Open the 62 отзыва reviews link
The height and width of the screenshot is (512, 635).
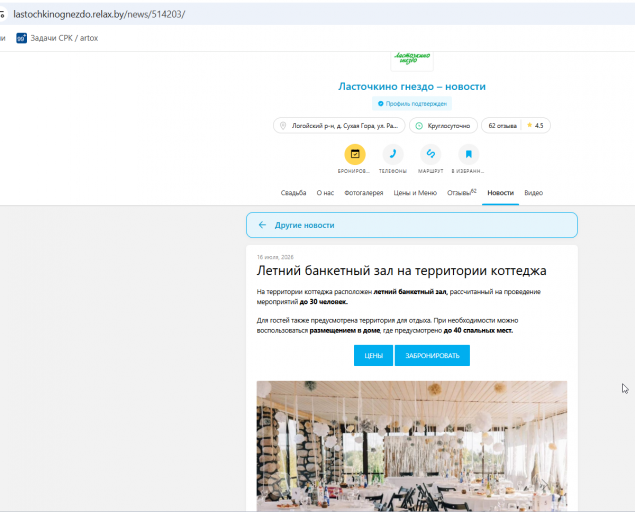pyautogui.click(x=503, y=126)
